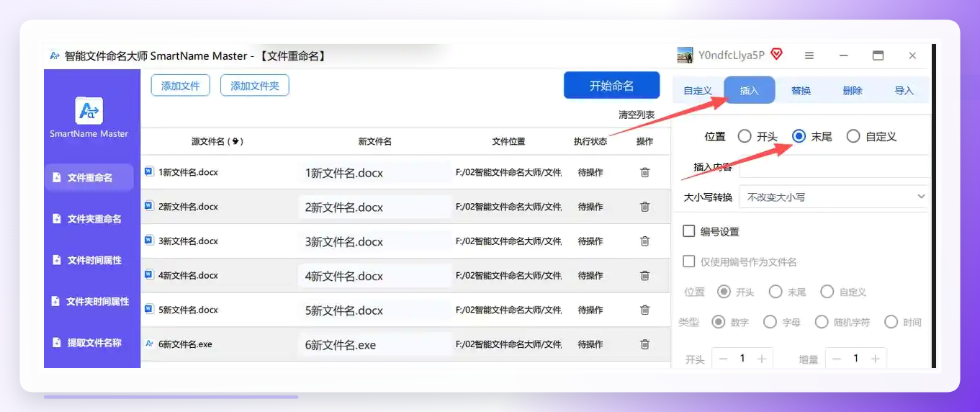Open 提取文件名称 in the sidebar

pyautogui.click(x=89, y=343)
